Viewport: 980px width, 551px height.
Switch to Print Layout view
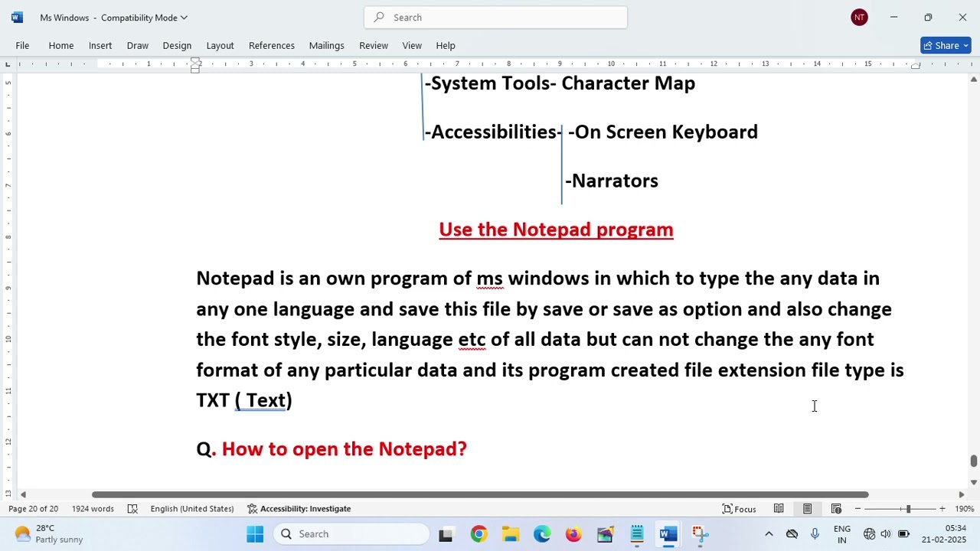[x=807, y=509]
